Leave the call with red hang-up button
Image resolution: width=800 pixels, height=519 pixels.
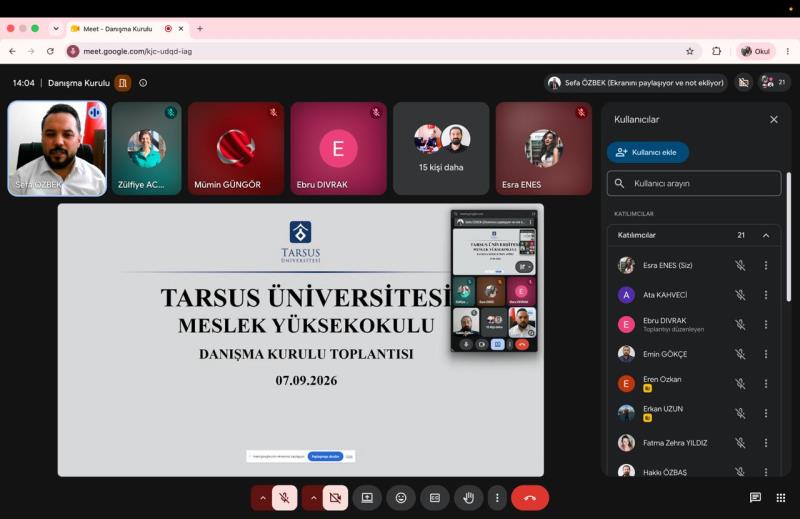[x=530, y=498]
